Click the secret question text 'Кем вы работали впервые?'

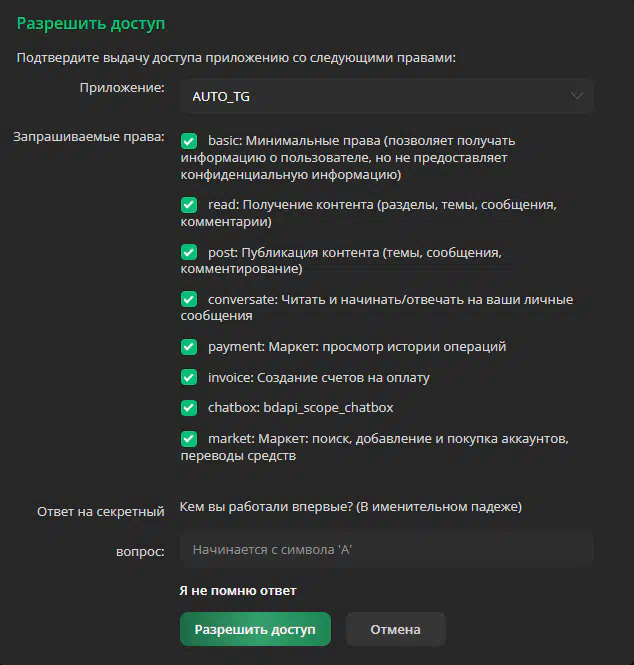tap(266, 506)
